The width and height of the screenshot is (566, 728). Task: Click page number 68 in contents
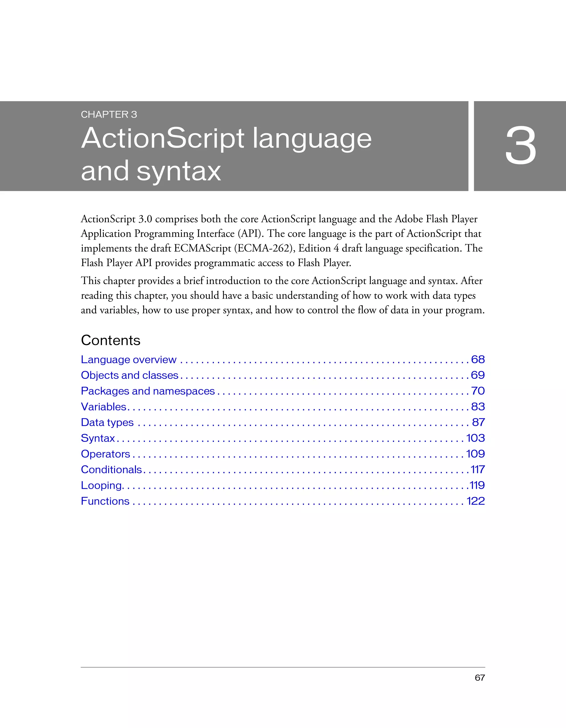pos(478,359)
